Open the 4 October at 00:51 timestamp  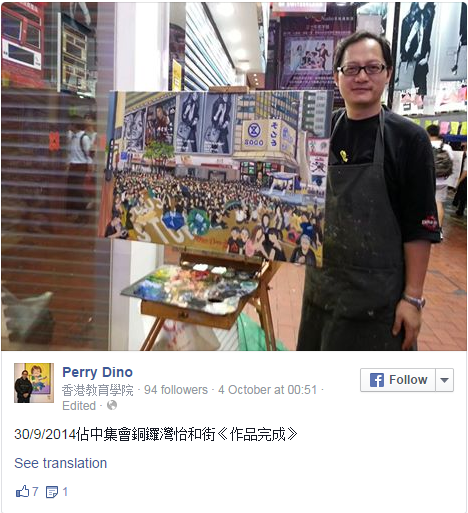pos(267,390)
